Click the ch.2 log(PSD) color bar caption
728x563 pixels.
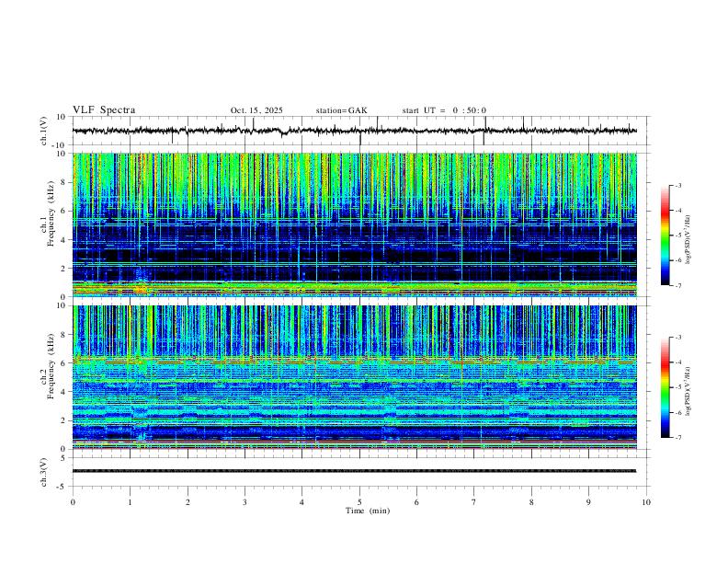688,392
